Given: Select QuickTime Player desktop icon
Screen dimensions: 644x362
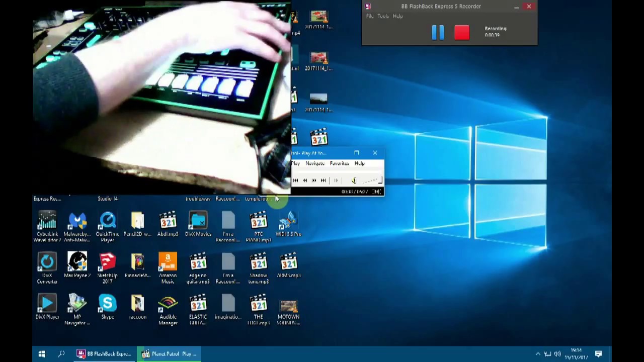Looking at the screenshot, I should 108,227.
